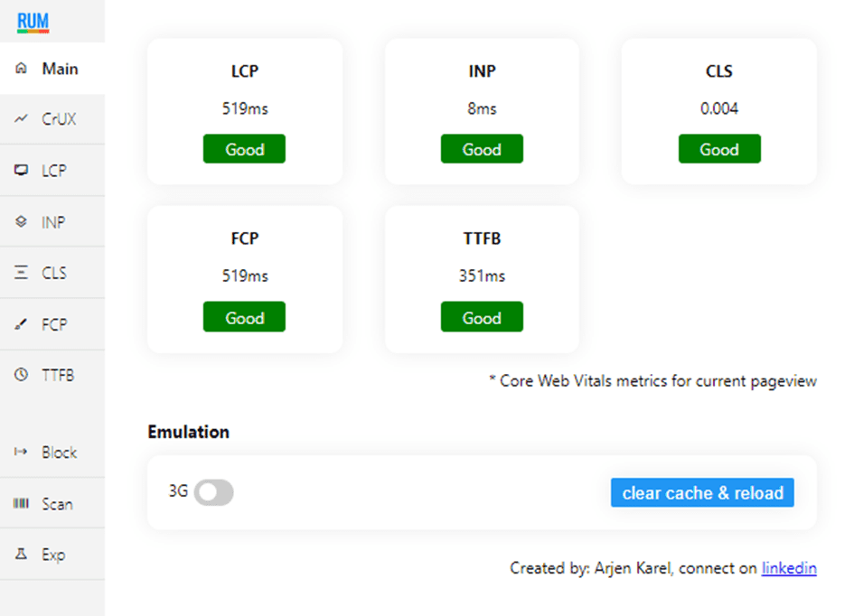Select the Main home icon
Viewport: 854px width, 616px height.
click(22, 68)
